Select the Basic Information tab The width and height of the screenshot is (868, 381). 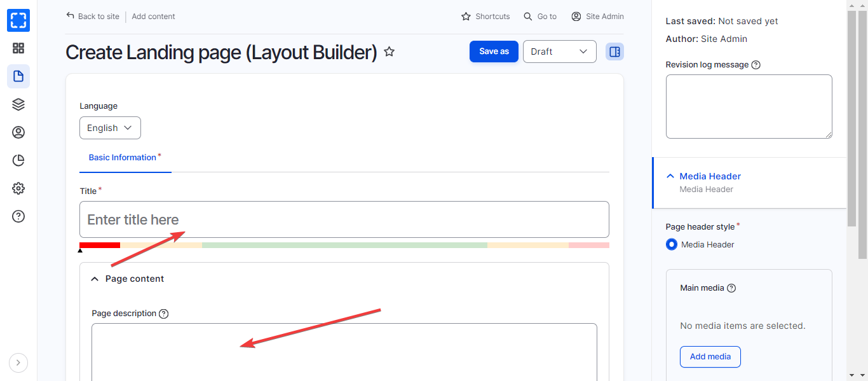tap(123, 157)
